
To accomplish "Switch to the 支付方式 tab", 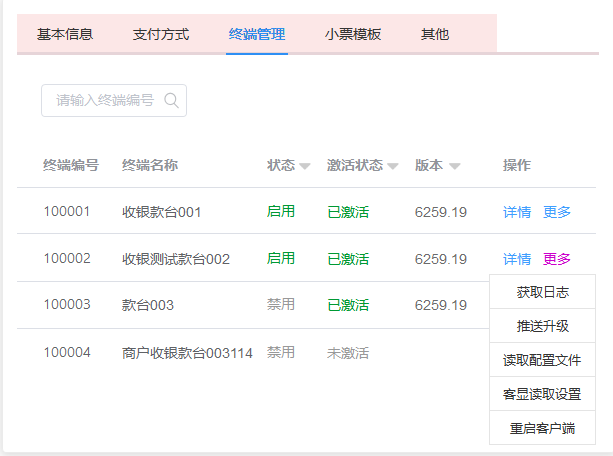I will pyautogui.click(x=160, y=34).
